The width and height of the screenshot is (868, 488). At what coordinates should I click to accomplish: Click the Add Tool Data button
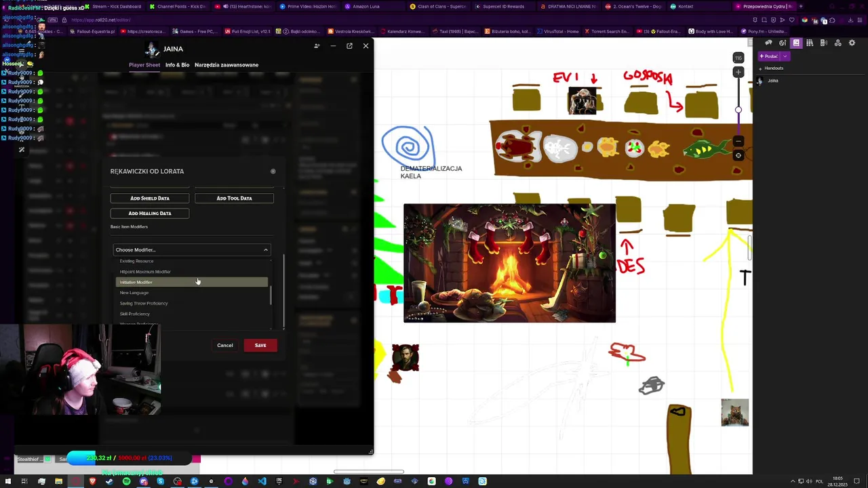(234, 198)
